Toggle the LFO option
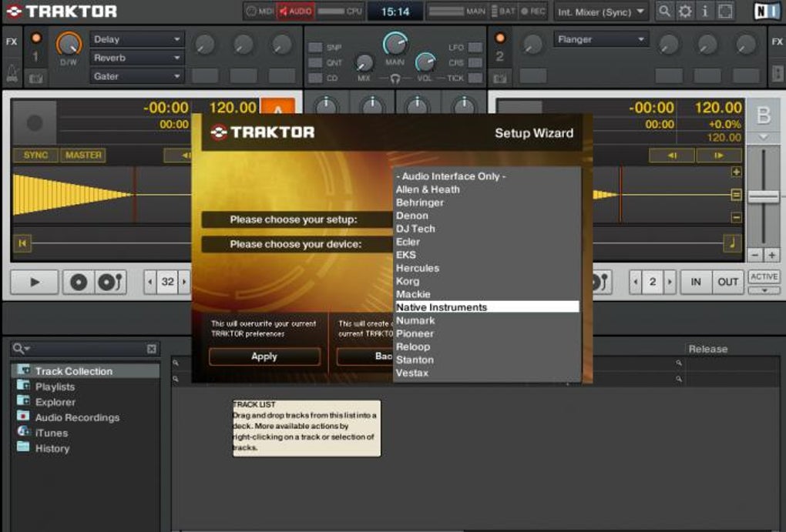The width and height of the screenshot is (786, 532). 475,47
